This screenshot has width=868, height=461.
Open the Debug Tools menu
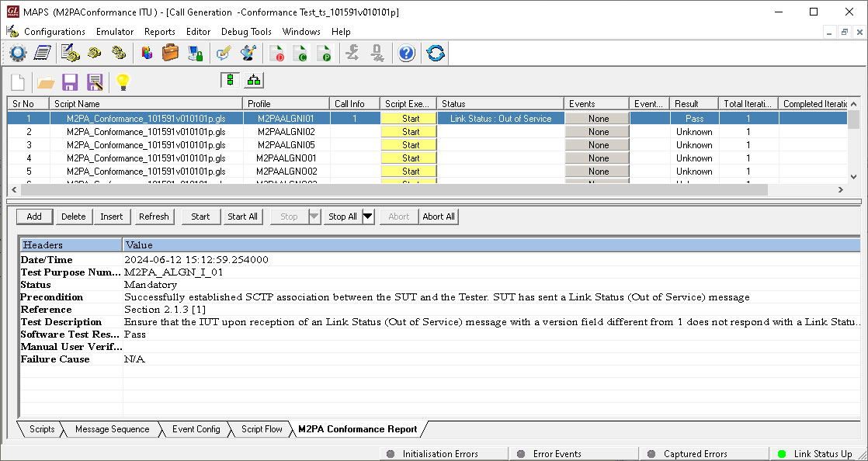tap(246, 32)
